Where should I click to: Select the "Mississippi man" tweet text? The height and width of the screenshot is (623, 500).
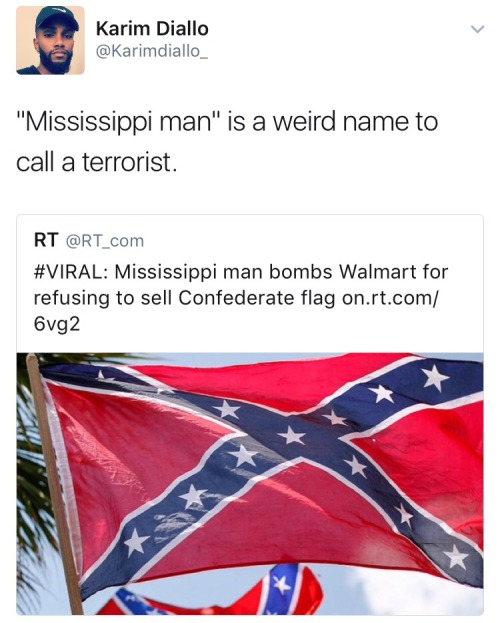click(227, 141)
